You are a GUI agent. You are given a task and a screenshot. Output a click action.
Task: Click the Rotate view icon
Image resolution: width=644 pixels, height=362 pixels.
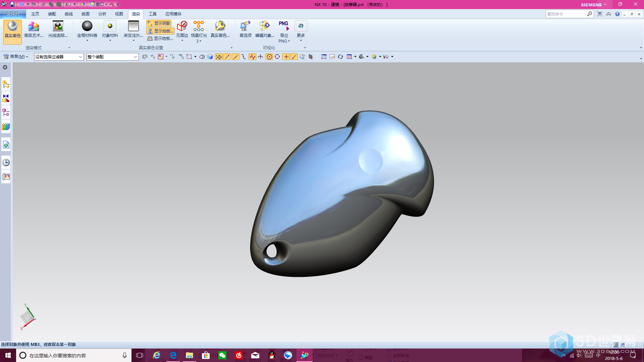point(340,57)
